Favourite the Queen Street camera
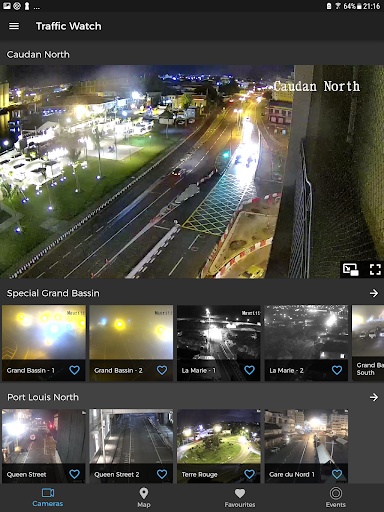Image resolution: width=384 pixels, height=512 pixels. (x=74, y=474)
